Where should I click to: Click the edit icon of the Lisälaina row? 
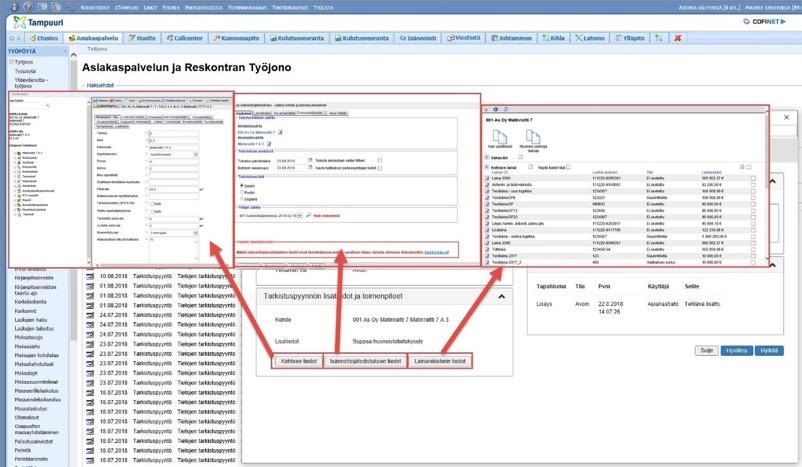click(x=487, y=230)
